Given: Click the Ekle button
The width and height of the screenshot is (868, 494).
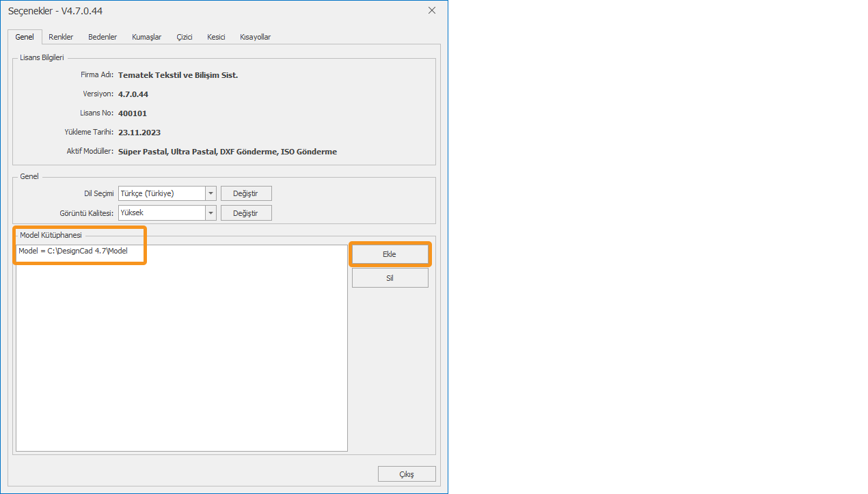Looking at the screenshot, I should [x=390, y=254].
